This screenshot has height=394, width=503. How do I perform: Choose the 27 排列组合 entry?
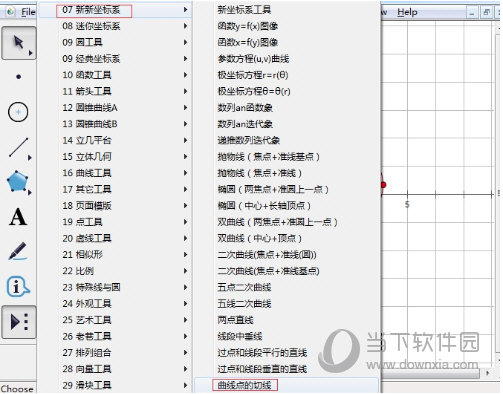(x=115, y=353)
